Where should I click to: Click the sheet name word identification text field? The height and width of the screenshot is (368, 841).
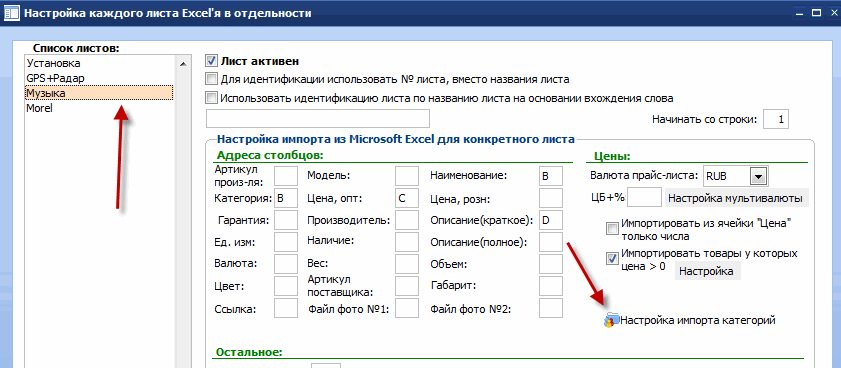point(318,119)
